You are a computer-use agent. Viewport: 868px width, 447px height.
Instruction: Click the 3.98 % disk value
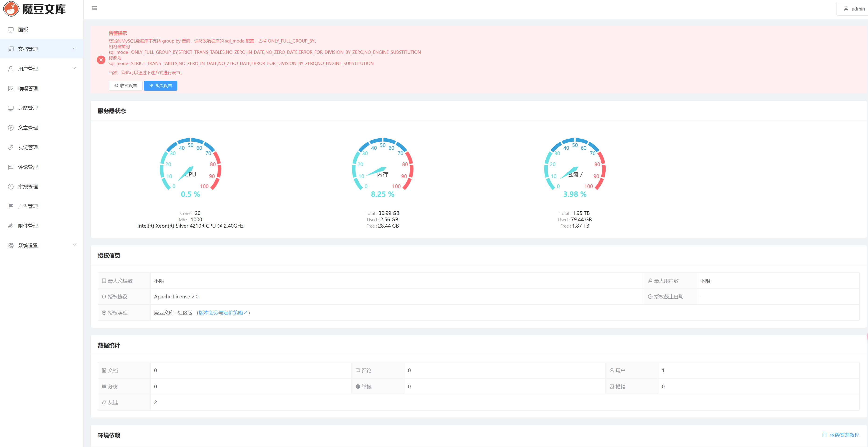pyautogui.click(x=575, y=194)
